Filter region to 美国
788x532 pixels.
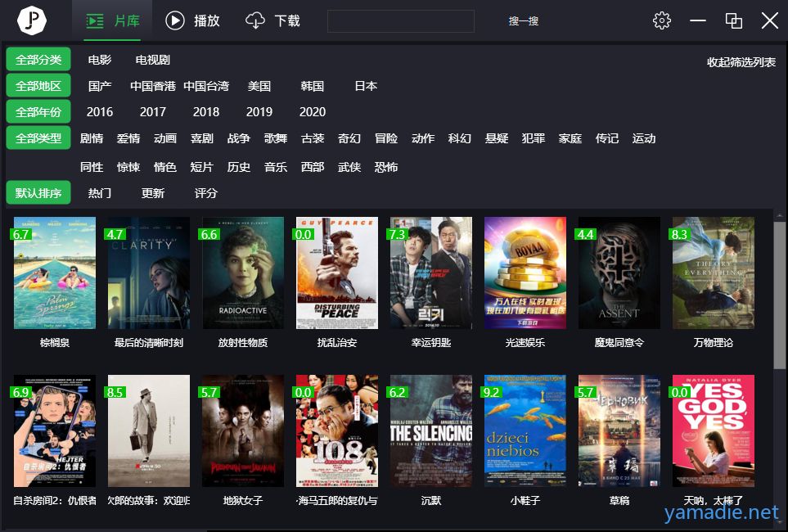click(259, 86)
